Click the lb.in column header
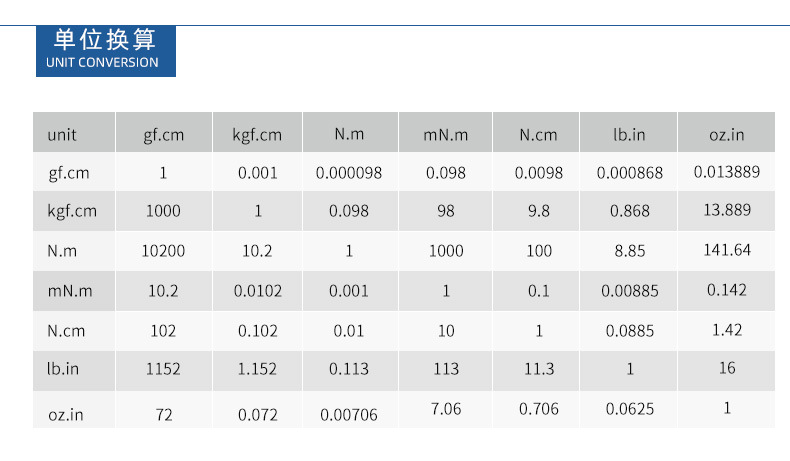 (629, 132)
